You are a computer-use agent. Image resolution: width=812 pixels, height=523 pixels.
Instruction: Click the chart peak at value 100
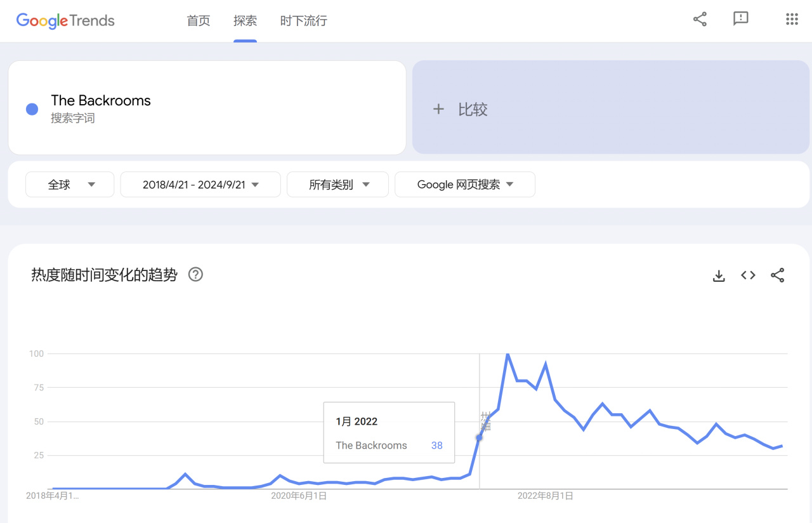[507, 354]
